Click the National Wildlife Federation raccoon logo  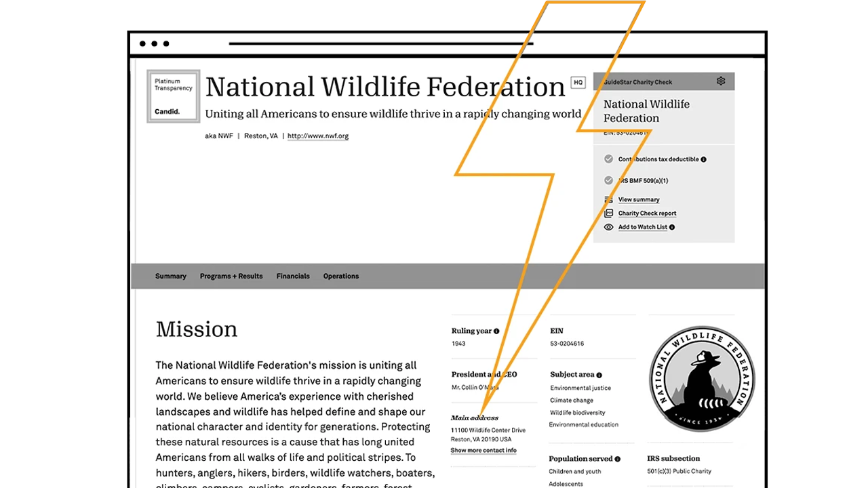coord(702,378)
